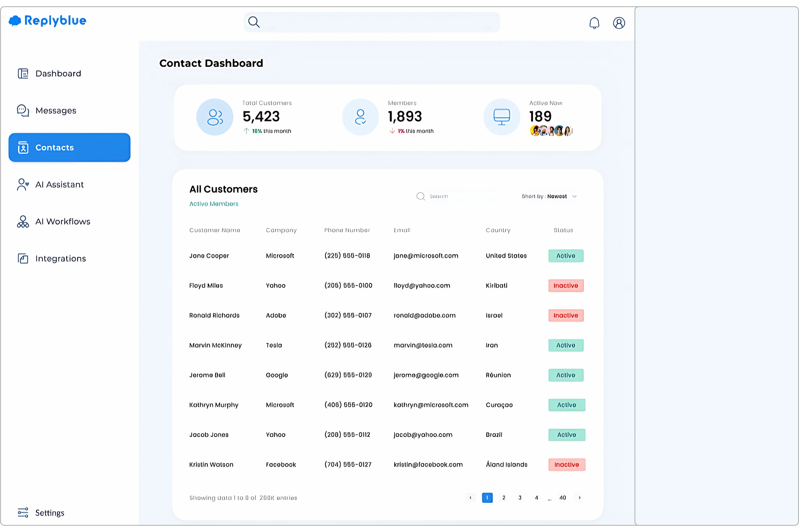
Task: Open the AI Assistant section
Action: [59, 185]
